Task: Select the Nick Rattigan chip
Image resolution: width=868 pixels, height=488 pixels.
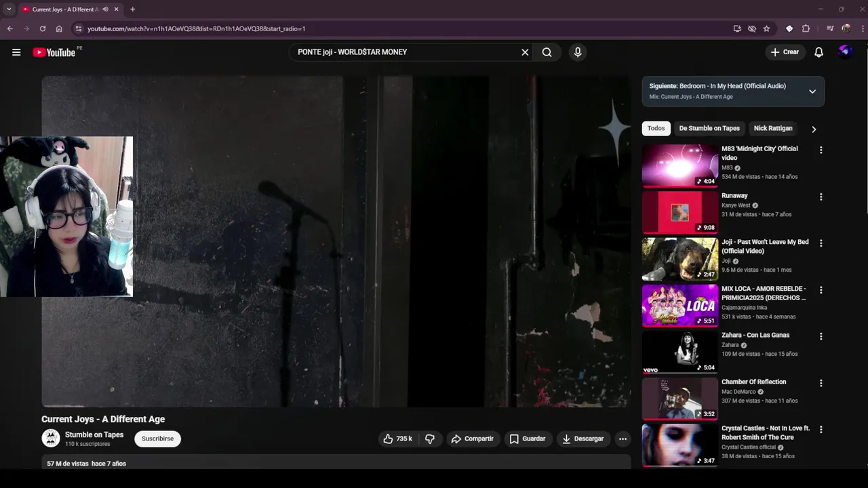Action: [x=773, y=128]
